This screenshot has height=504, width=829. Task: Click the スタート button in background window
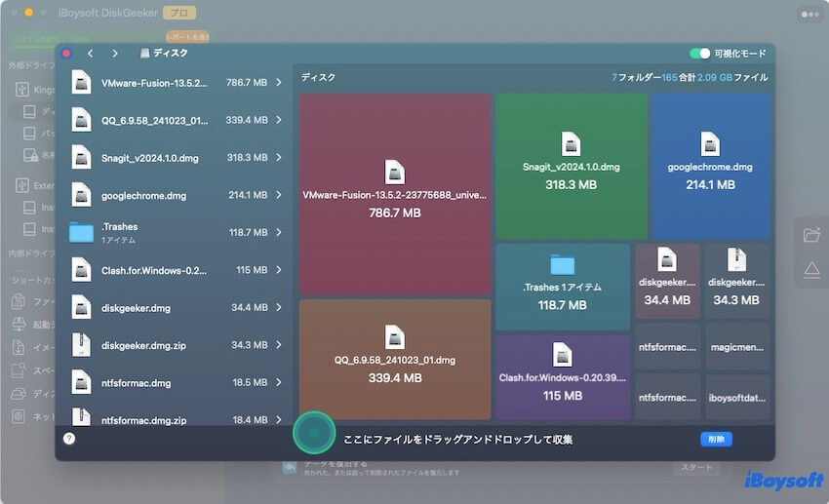(x=696, y=468)
